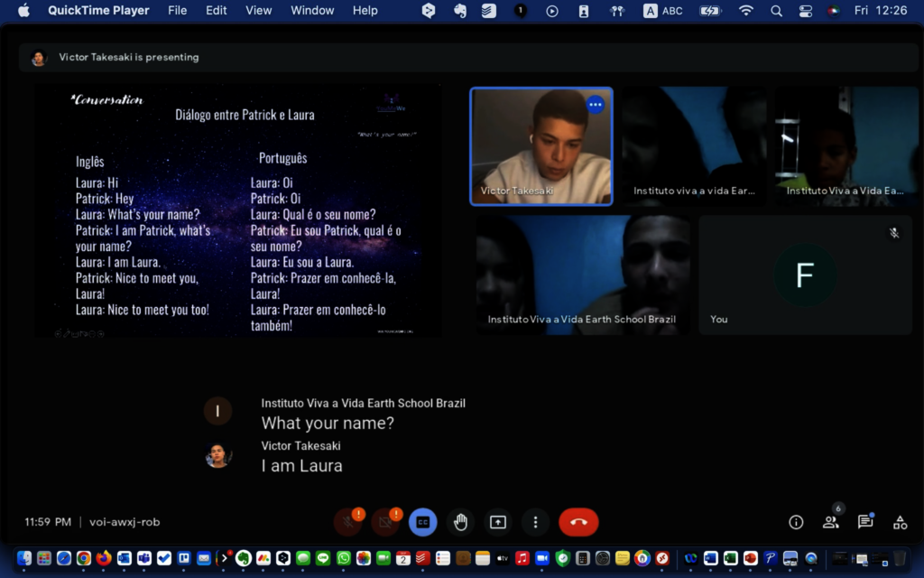Open Microsoft Word from the Dock
The width and height of the screenshot is (924, 578).
[x=711, y=558]
